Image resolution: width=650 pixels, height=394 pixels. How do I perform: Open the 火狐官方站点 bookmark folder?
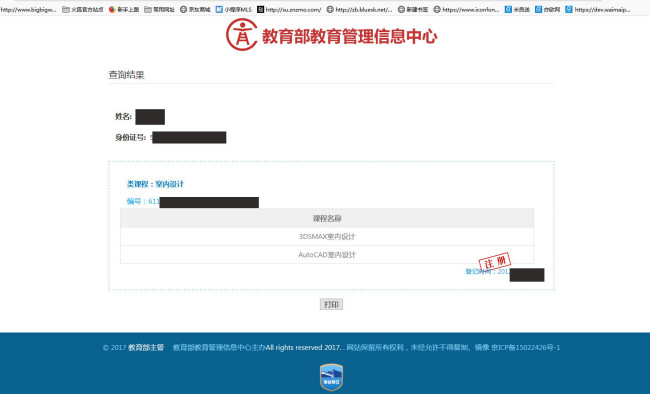(x=82, y=9)
